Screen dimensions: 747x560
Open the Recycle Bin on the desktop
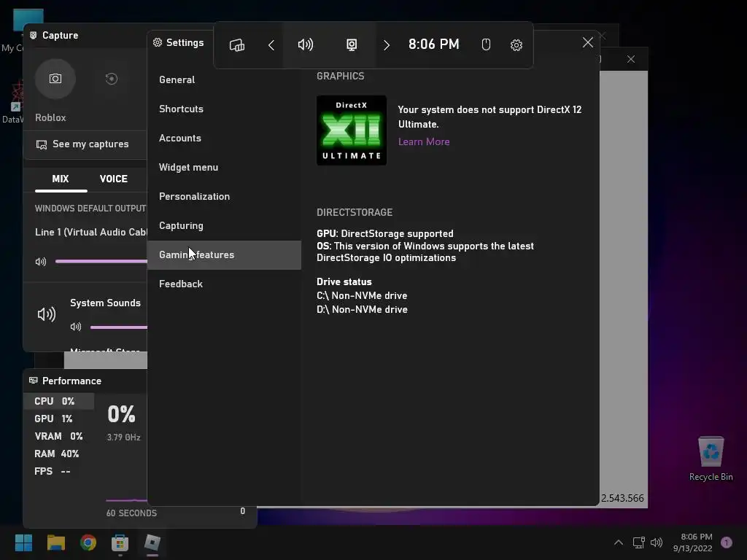[711, 459]
